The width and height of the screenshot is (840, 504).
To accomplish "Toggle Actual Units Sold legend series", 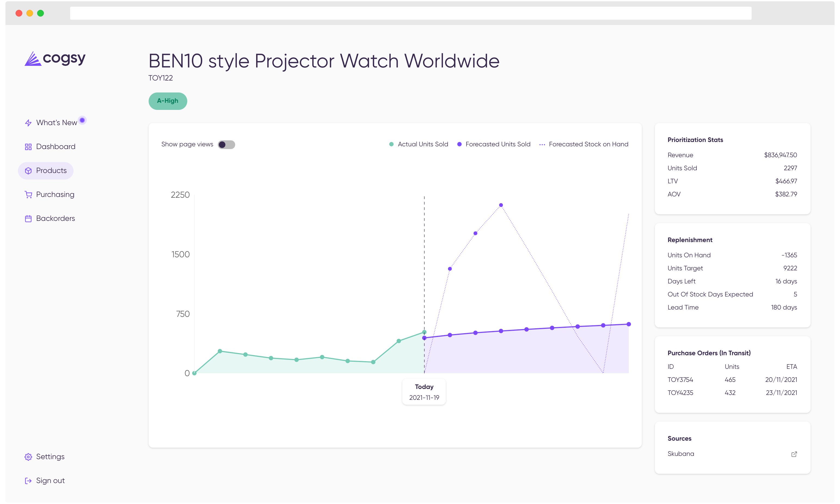I will tap(419, 144).
